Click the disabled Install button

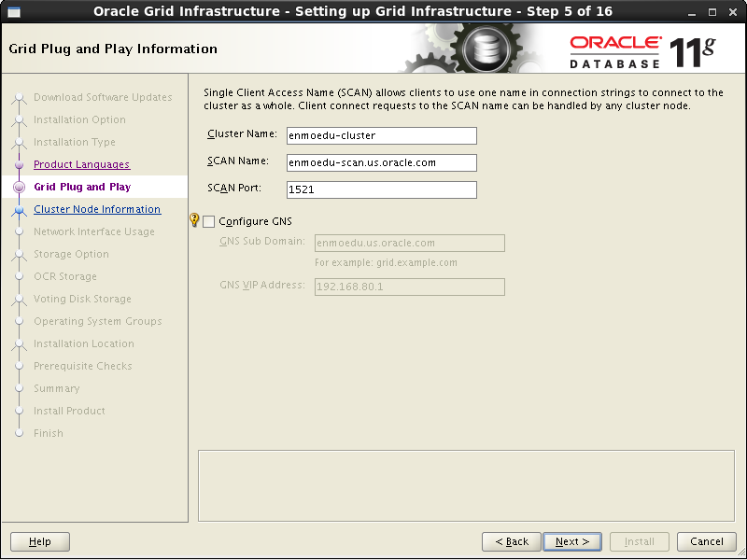640,541
